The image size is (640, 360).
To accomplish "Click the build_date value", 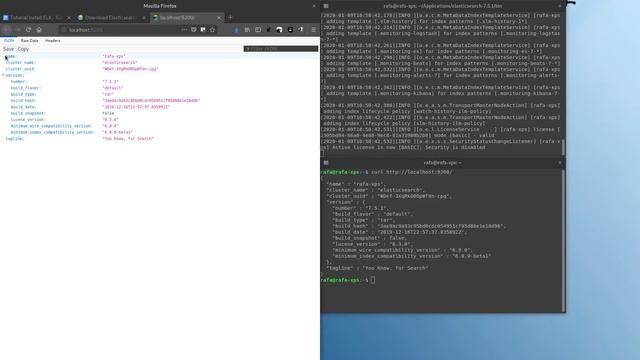I will 136,107.
